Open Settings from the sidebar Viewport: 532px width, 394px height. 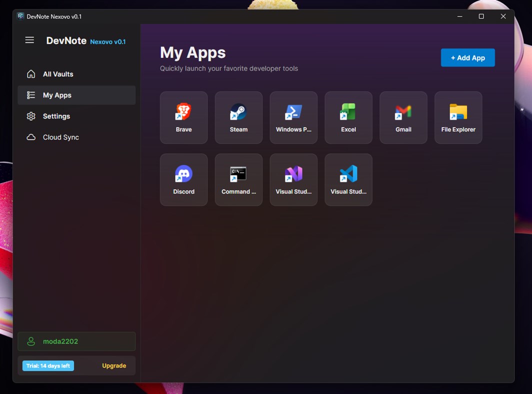click(x=76, y=116)
